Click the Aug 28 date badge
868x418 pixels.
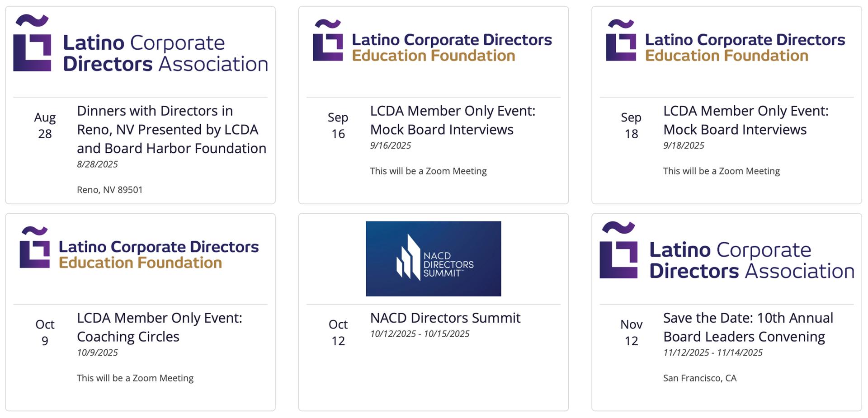[45, 125]
